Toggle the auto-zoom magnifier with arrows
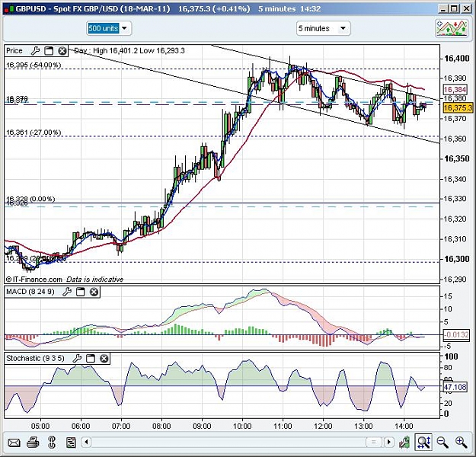This screenshot has height=457, width=476. (x=423, y=442)
